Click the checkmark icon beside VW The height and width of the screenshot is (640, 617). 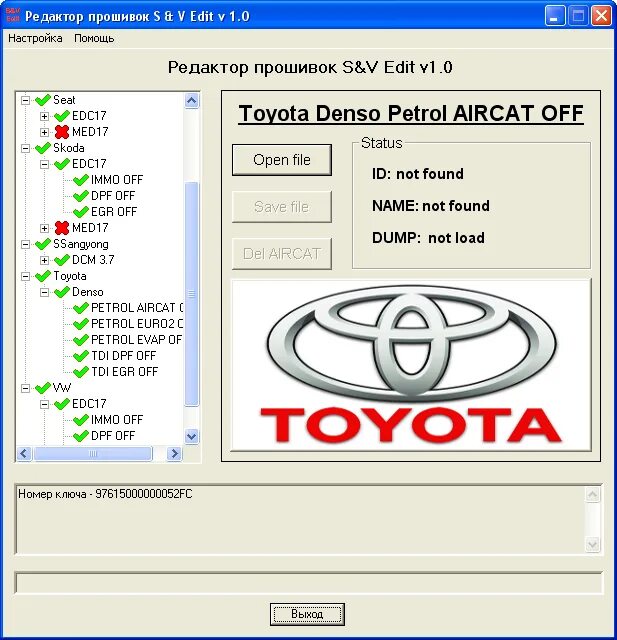[x=43, y=388]
